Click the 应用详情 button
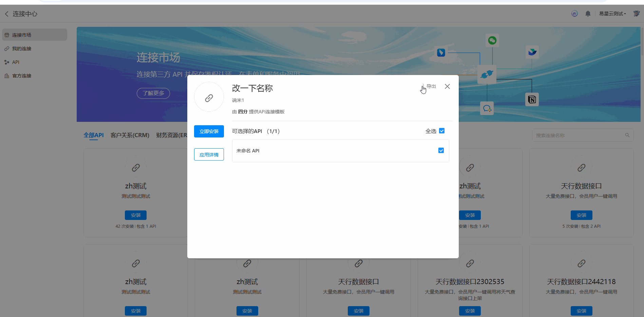 tap(209, 154)
